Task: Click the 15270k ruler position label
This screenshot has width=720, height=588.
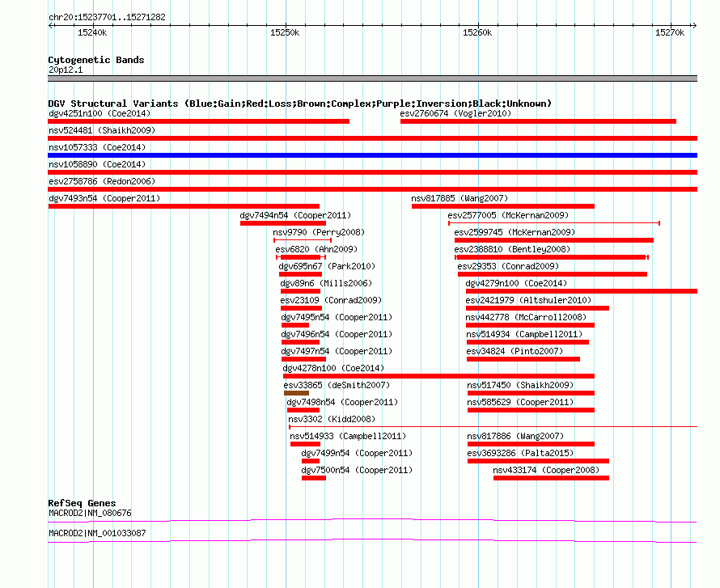Action: click(x=670, y=32)
